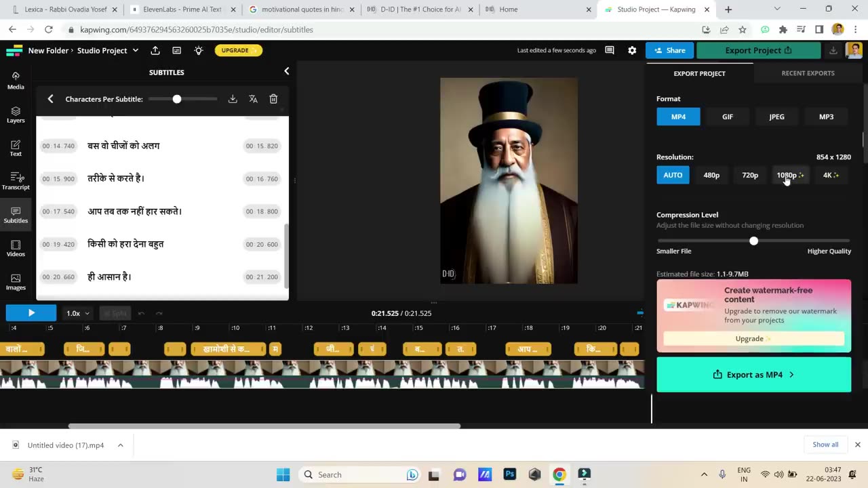This screenshot has height=488, width=868.
Task: Choose AUTO resolution
Action: tap(673, 175)
